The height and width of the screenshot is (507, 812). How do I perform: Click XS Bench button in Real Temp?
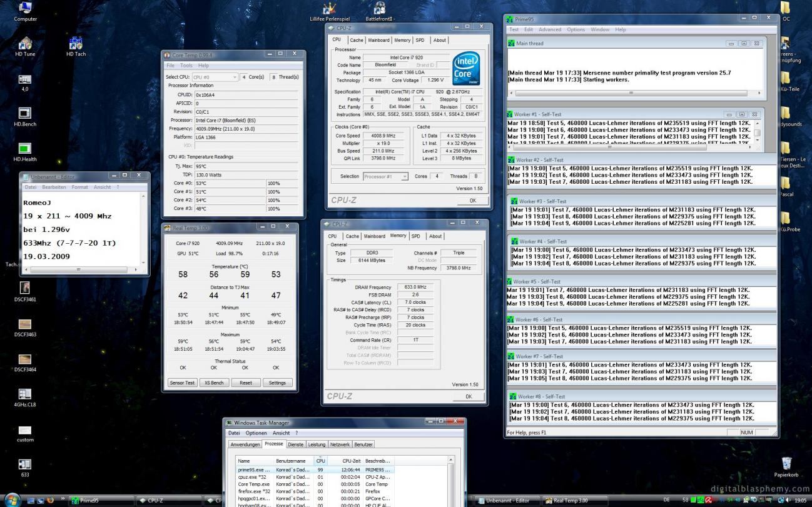(214, 383)
